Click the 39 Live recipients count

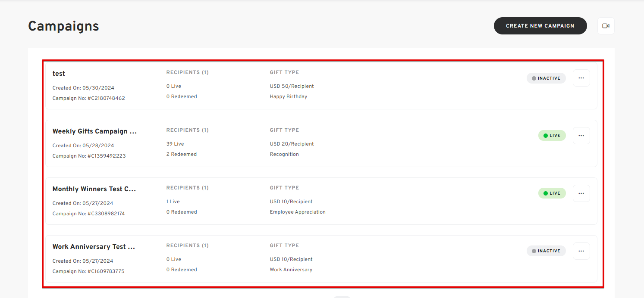[x=175, y=144]
